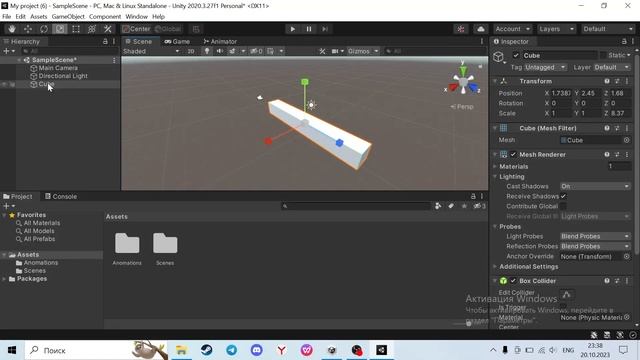Open cloud services button
640x360 pixels.
coord(481,29)
